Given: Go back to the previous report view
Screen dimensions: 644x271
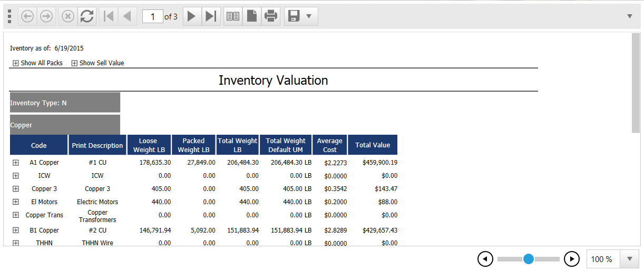Looking at the screenshot, I should coord(27,16).
